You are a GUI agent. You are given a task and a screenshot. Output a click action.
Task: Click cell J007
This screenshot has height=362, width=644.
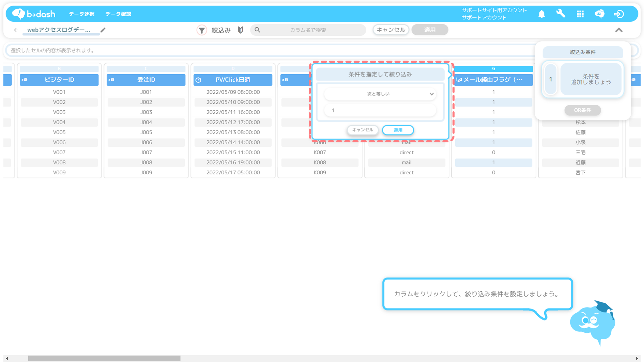(x=146, y=152)
